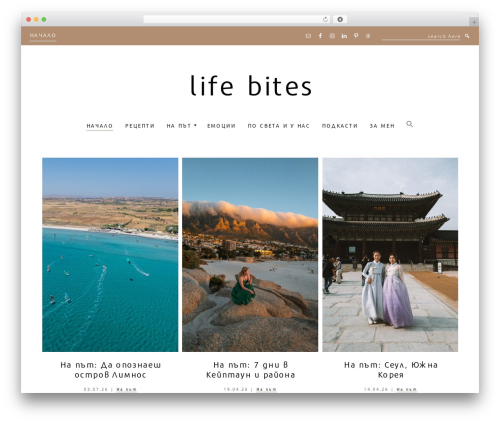Open post 'Да опознаеш остров Лимнос'

pos(110,370)
